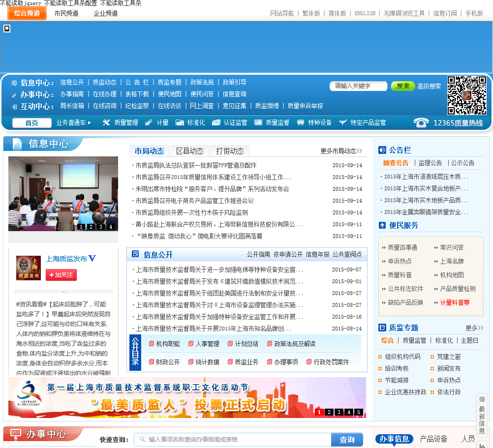Click the QR code image

tap(467, 95)
